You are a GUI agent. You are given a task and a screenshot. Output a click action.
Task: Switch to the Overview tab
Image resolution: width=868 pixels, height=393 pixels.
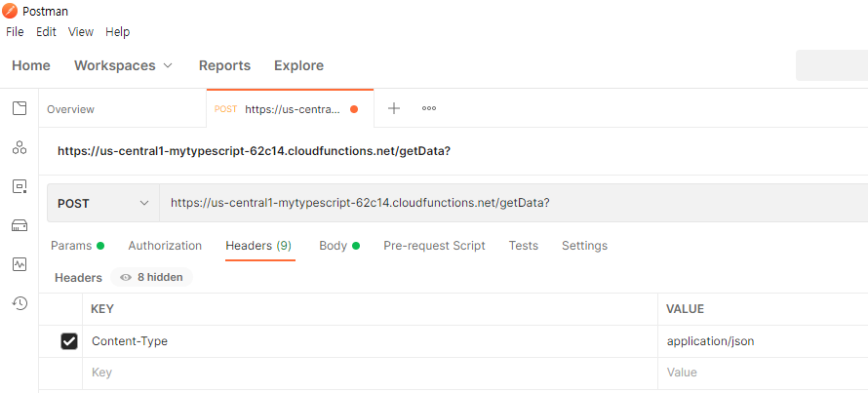click(71, 109)
